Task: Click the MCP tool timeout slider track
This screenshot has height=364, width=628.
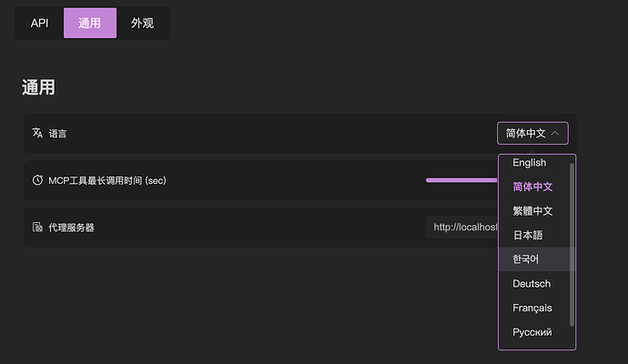Action: [461, 180]
